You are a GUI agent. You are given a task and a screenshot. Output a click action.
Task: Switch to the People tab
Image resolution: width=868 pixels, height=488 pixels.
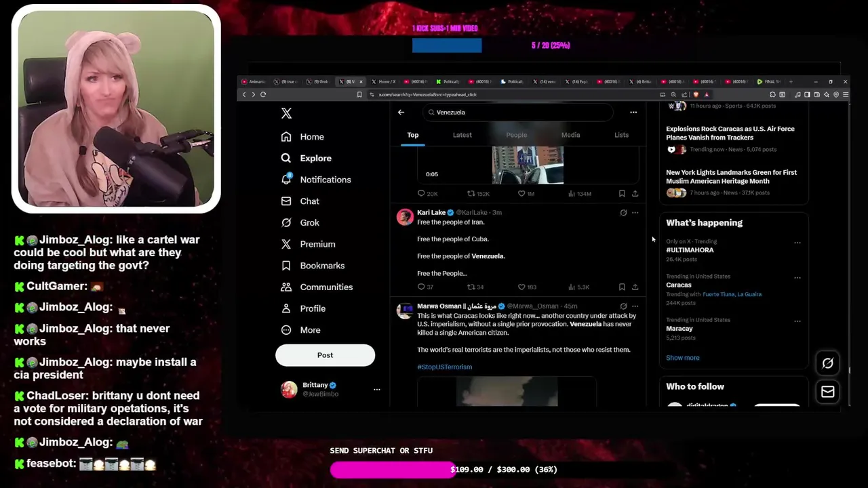[516, 135]
